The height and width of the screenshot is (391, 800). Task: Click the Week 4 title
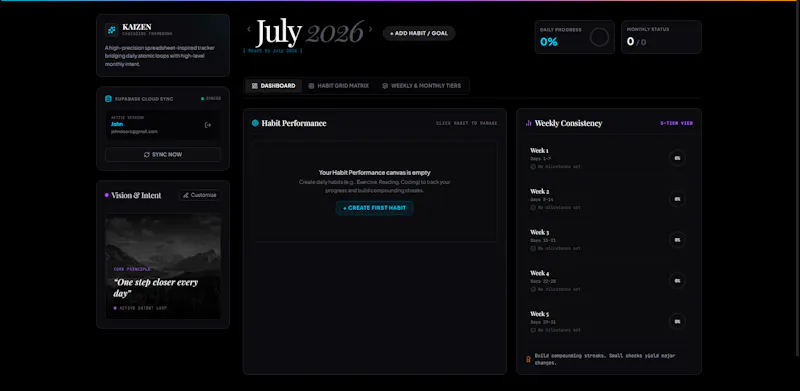tap(539, 273)
